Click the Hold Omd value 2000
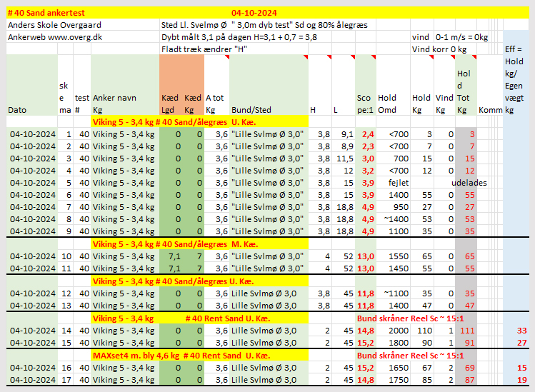Image resolution: width=535 pixels, height=392 pixels. click(396, 331)
